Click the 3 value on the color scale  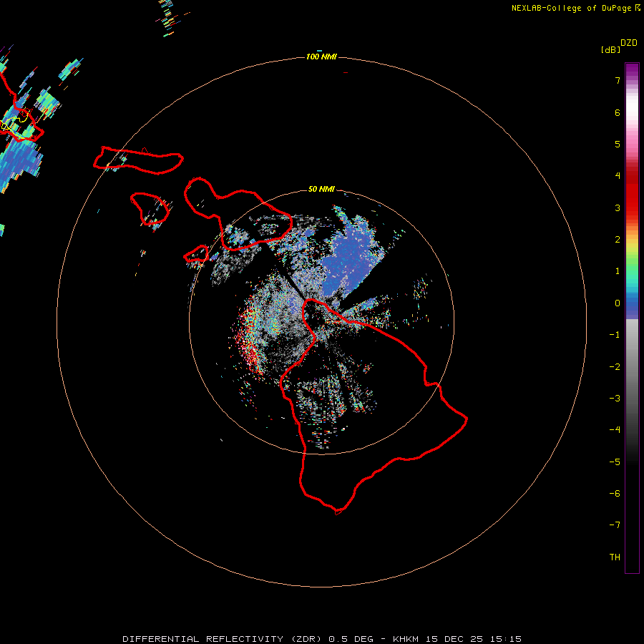[x=618, y=208]
